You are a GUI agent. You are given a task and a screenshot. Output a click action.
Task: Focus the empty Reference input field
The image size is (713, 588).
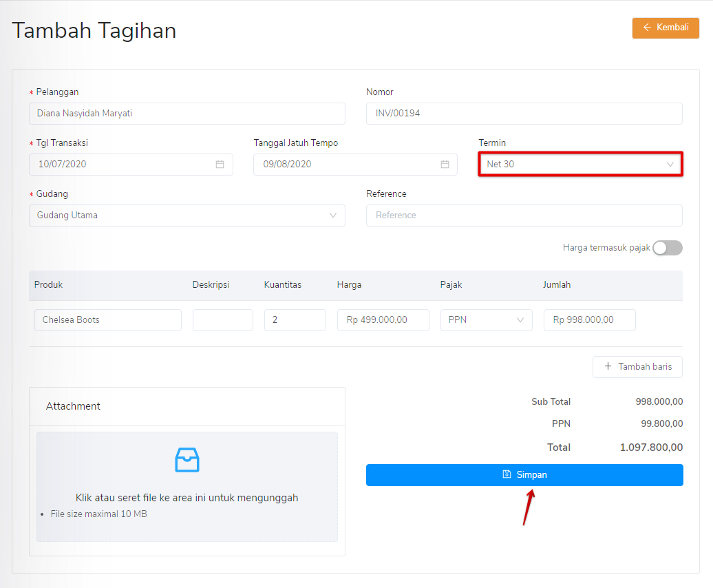pos(524,216)
